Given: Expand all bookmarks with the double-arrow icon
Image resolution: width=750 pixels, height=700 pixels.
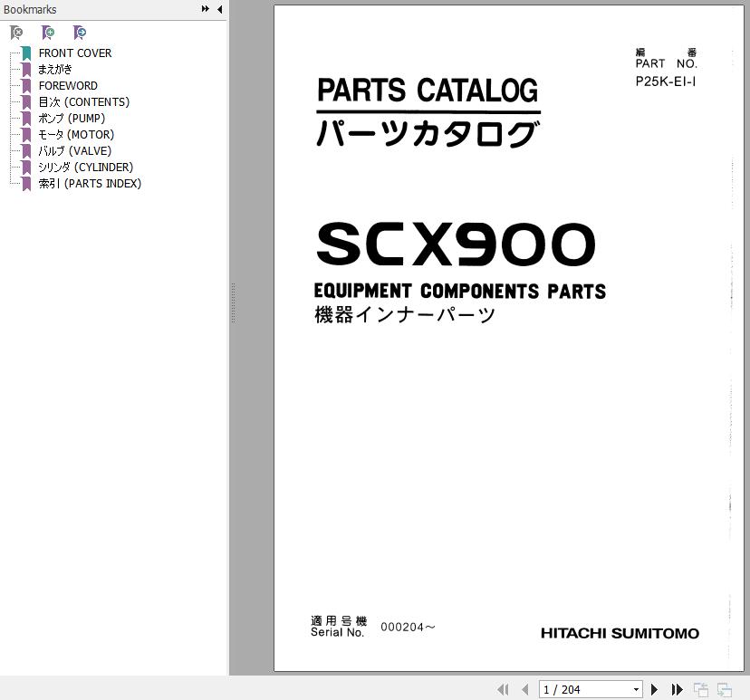Looking at the screenshot, I should pyautogui.click(x=206, y=9).
